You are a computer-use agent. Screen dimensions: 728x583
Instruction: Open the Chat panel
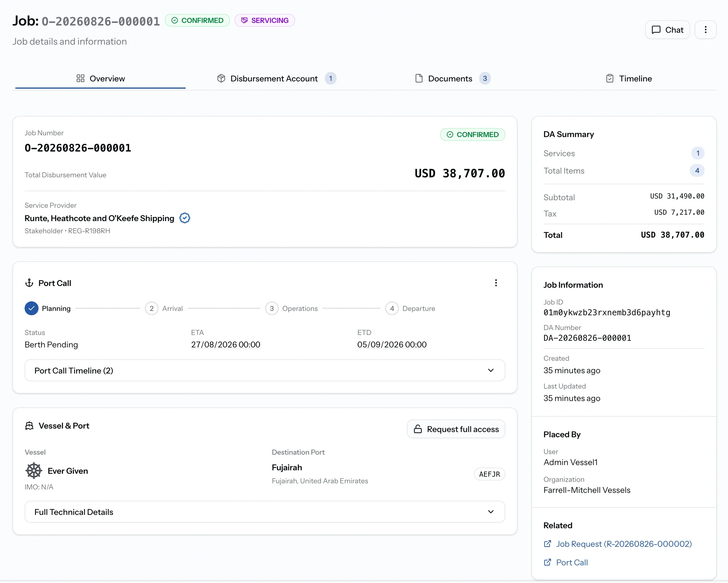667,30
